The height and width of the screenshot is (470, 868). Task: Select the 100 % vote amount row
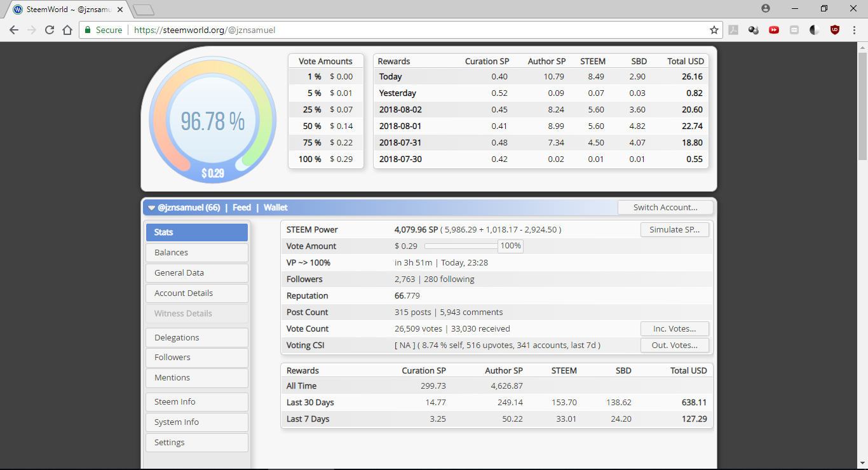click(326, 159)
